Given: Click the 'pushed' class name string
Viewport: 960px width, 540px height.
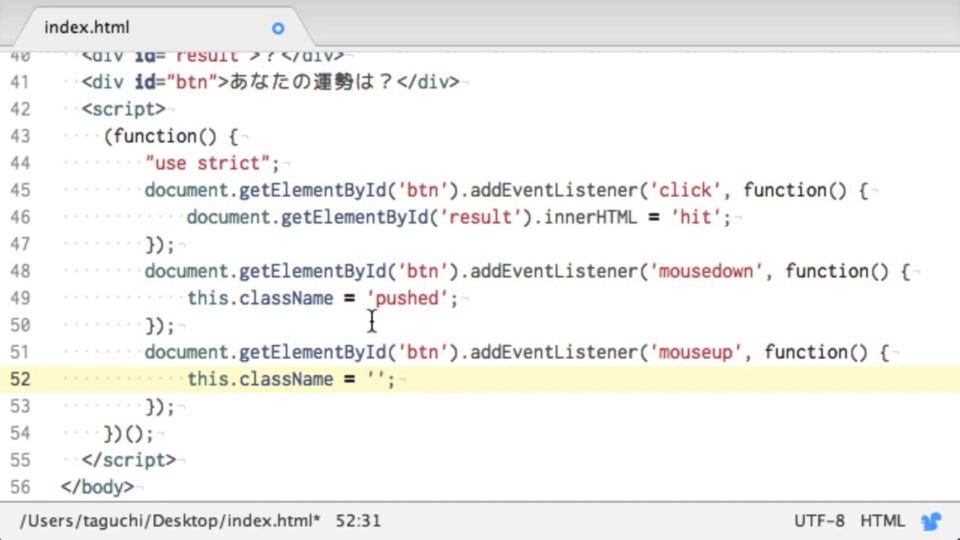Looking at the screenshot, I should point(407,299).
